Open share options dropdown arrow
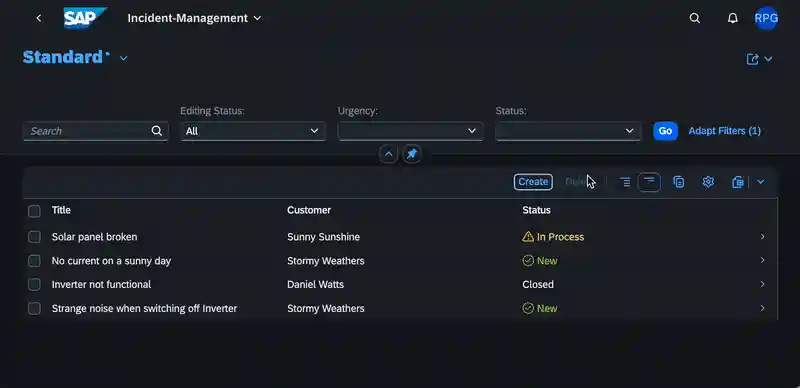800x388 pixels. pos(768,59)
